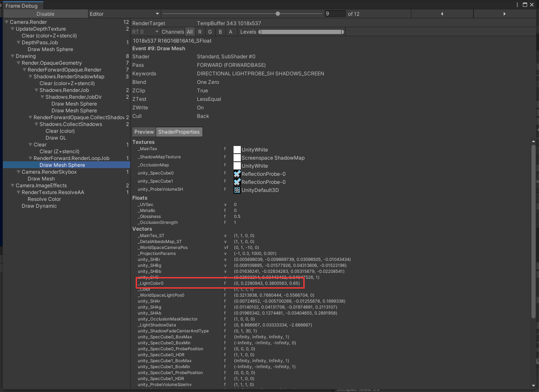Go to next event with right arrow

[x=505, y=14]
